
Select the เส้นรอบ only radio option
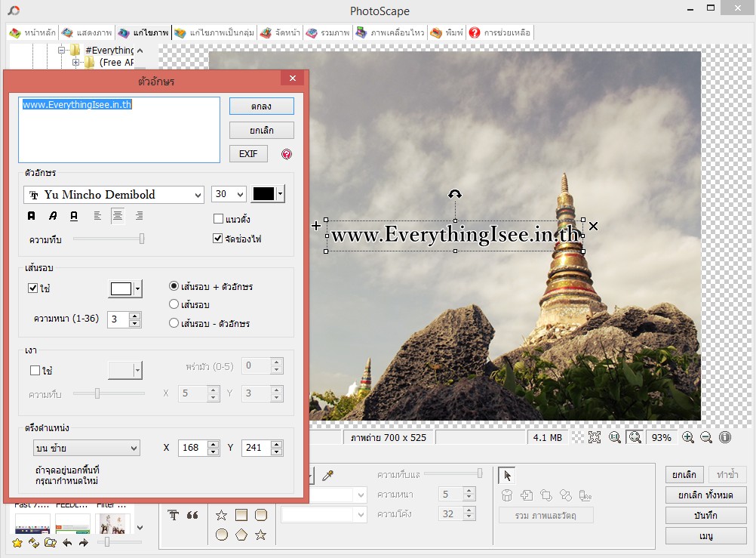tap(174, 304)
